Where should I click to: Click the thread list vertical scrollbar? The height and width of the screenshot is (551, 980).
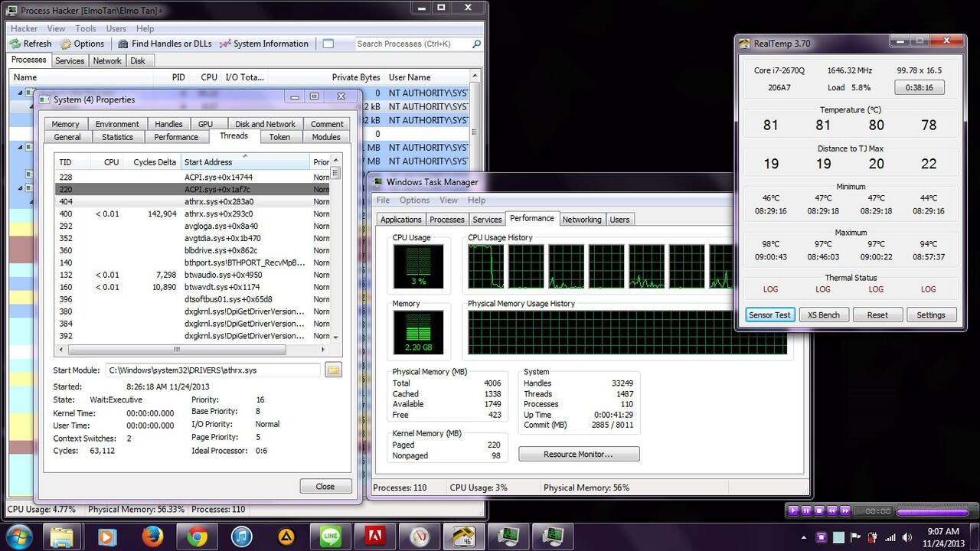pyautogui.click(x=336, y=249)
